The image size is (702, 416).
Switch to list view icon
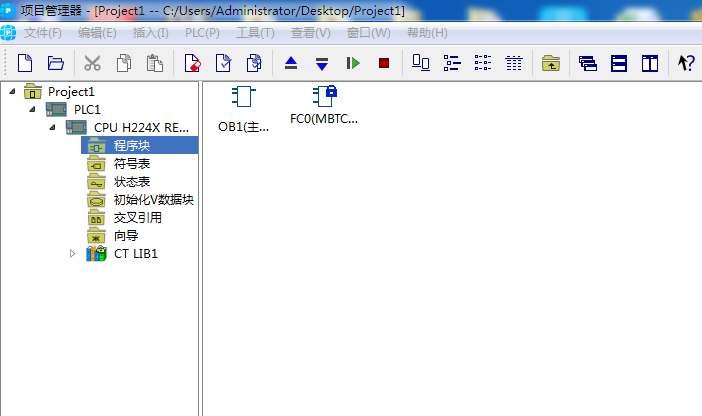tap(483, 63)
